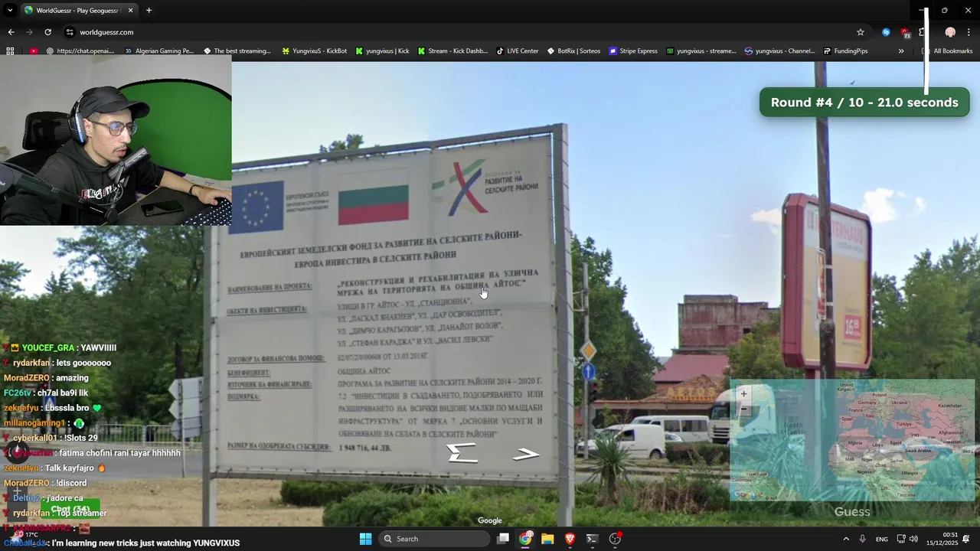Open The best streaming bookmark
The width and height of the screenshot is (980, 551).
[237, 51]
